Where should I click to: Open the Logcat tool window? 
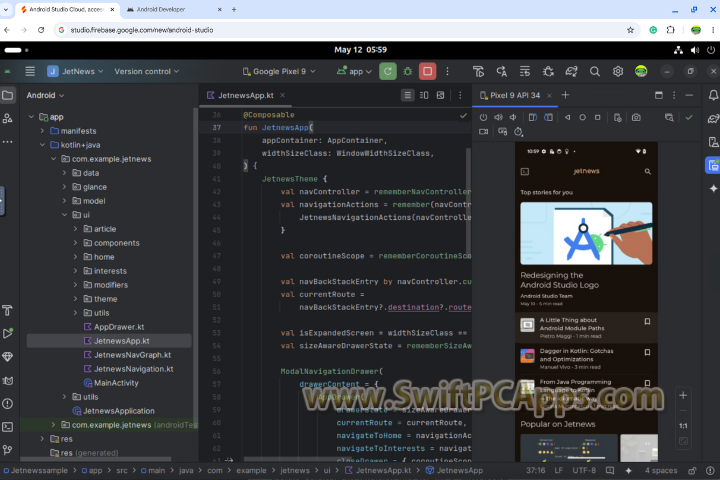pos(8,380)
